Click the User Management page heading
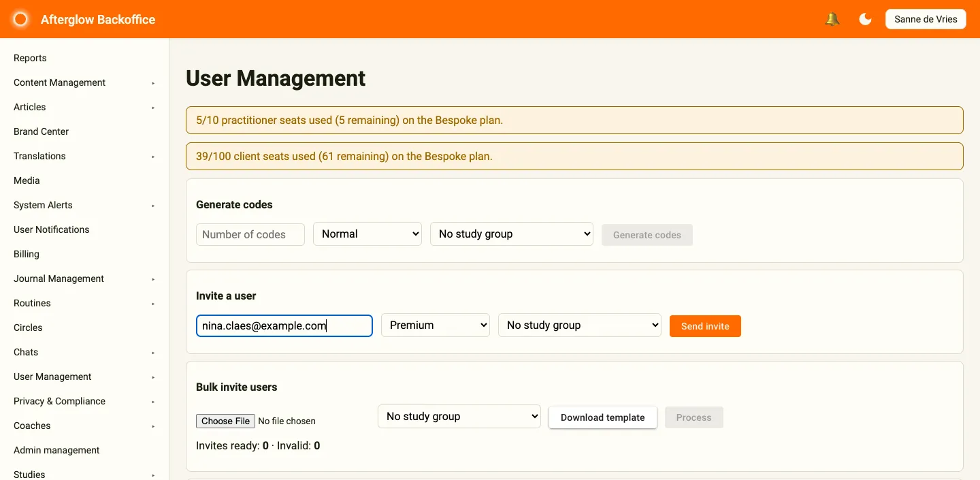Image resolution: width=980 pixels, height=480 pixels. (276, 78)
